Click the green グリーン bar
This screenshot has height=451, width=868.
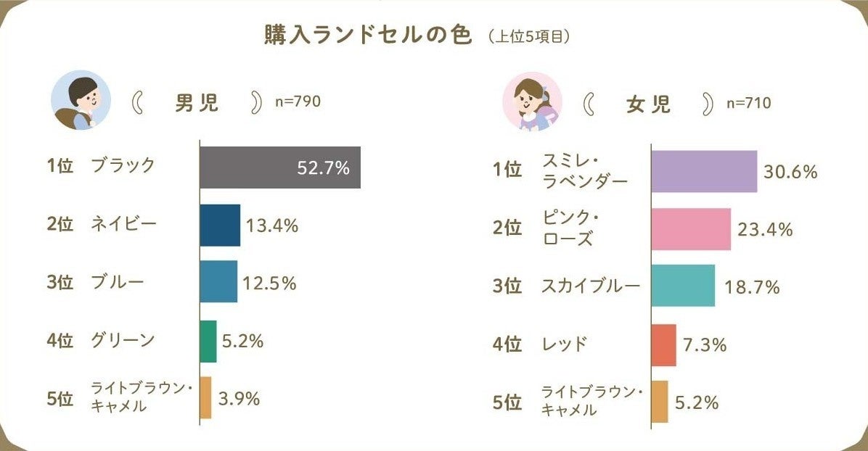coord(208,341)
